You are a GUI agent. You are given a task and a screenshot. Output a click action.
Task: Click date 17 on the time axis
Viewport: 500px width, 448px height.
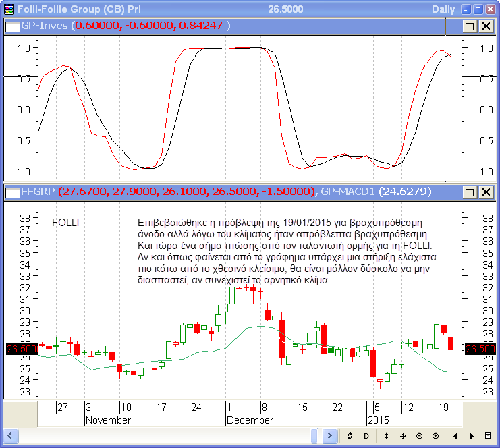click(x=161, y=408)
